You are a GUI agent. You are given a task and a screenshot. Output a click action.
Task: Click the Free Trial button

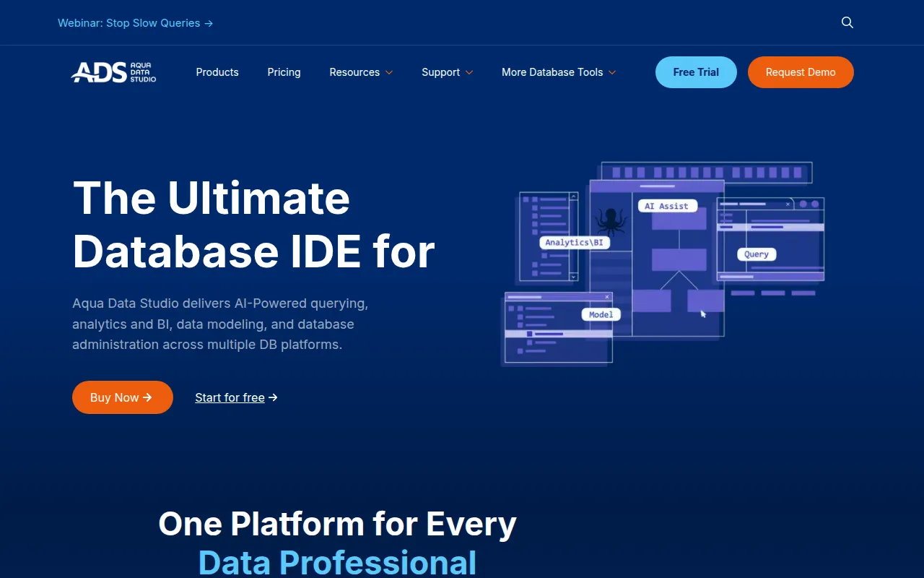click(x=696, y=72)
